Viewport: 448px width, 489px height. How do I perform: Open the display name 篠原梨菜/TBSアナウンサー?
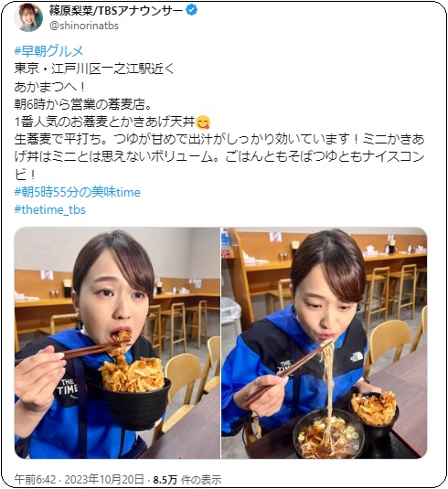[x=116, y=11]
